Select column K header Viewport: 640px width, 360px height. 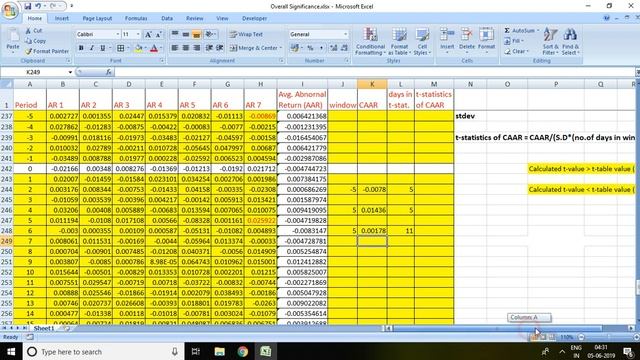coord(372,84)
